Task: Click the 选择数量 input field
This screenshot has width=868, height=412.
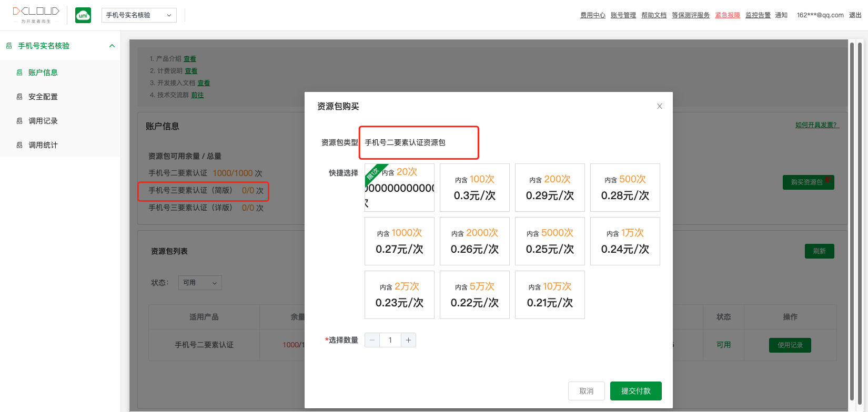Action: (x=390, y=340)
